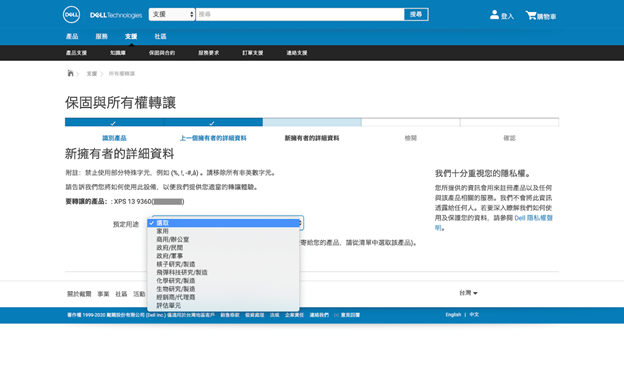Click 活動 in the footer
Image resolution: width=624 pixels, height=391 pixels.
coord(139,294)
